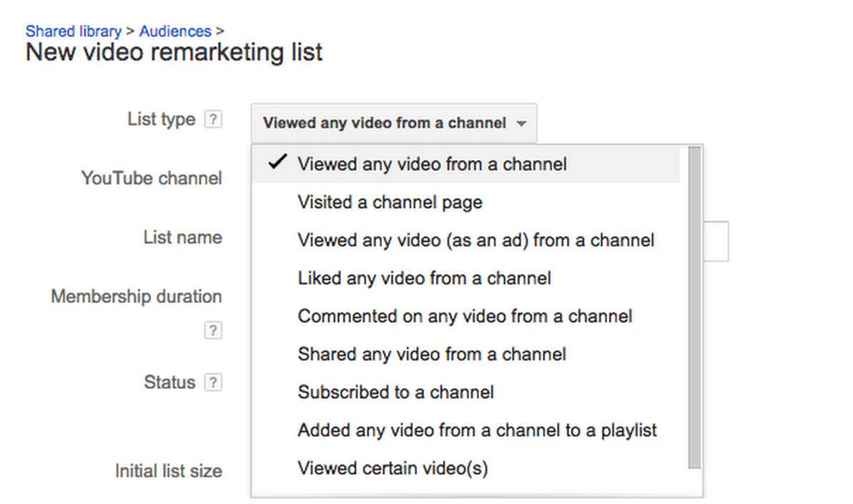Screen dimensions: 853x504
Task: Open the Membership duration help icon
Action: click(212, 330)
